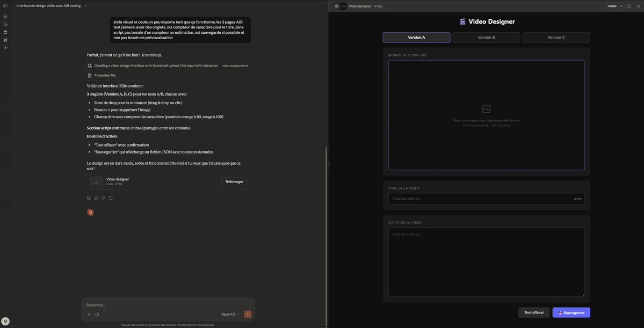
Task: Switch artifact to code view
Action: [343, 6]
